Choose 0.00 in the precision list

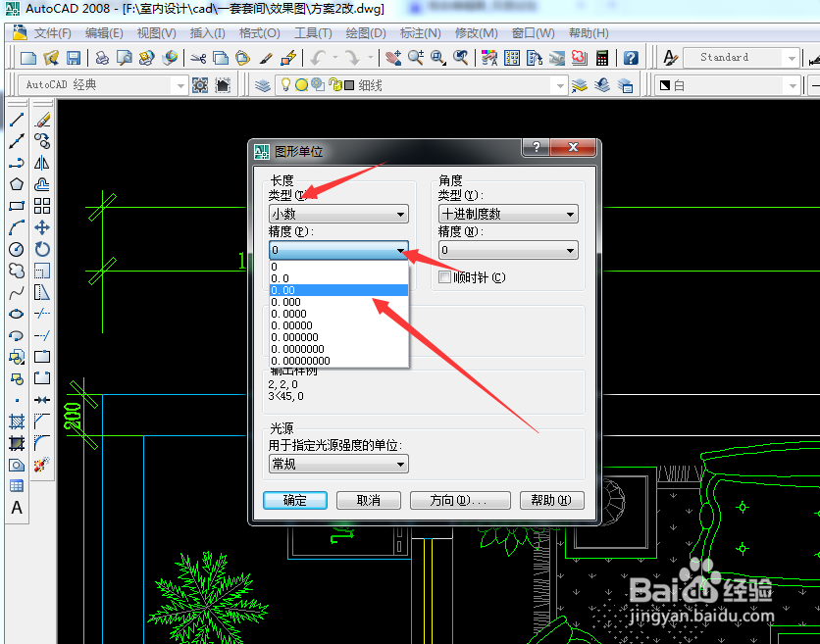pos(338,290)
